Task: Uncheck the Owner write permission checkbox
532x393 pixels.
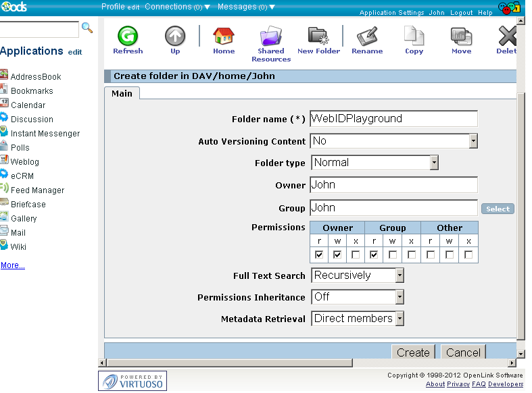Action: click(337, 255)
